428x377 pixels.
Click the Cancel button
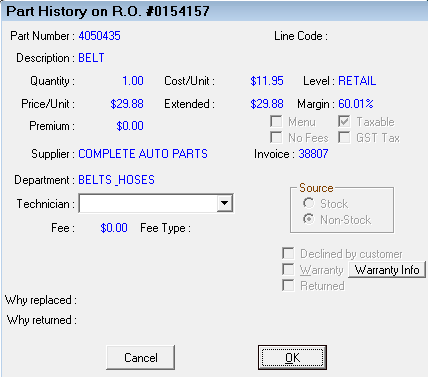point(140,358)
